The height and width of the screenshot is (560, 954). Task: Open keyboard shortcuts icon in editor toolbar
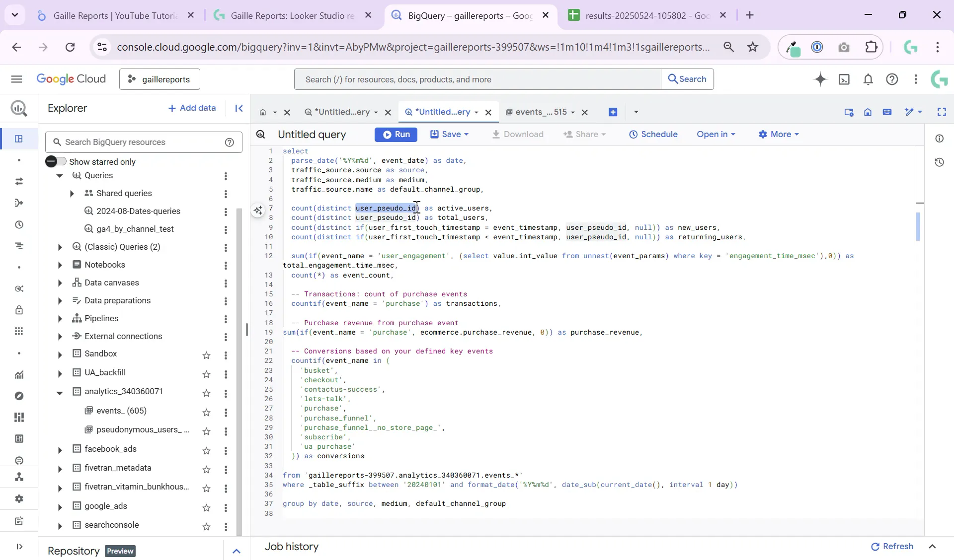(888, 112)
